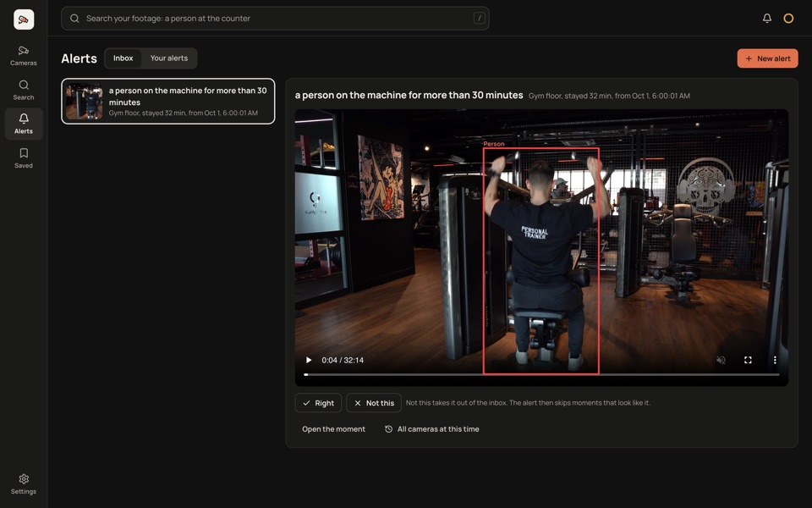
Task: Click the slash shortcut hint in the search bar
Action: [x=479, y=18]
